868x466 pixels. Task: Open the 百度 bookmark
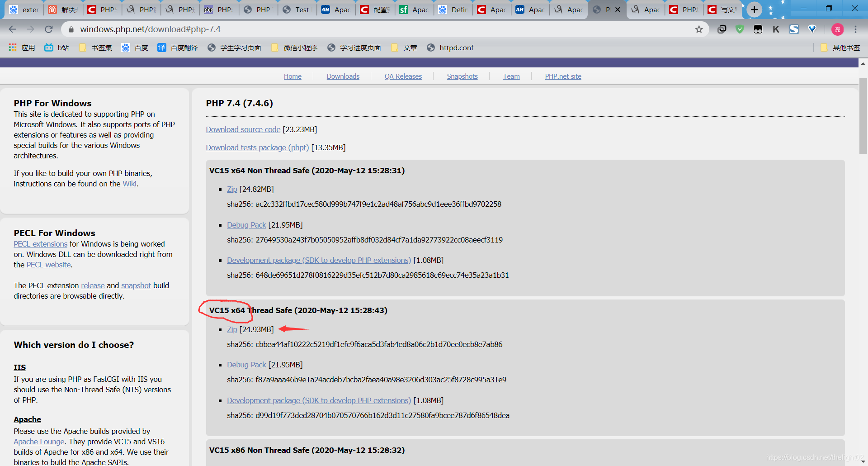click(x=135, y=48)
